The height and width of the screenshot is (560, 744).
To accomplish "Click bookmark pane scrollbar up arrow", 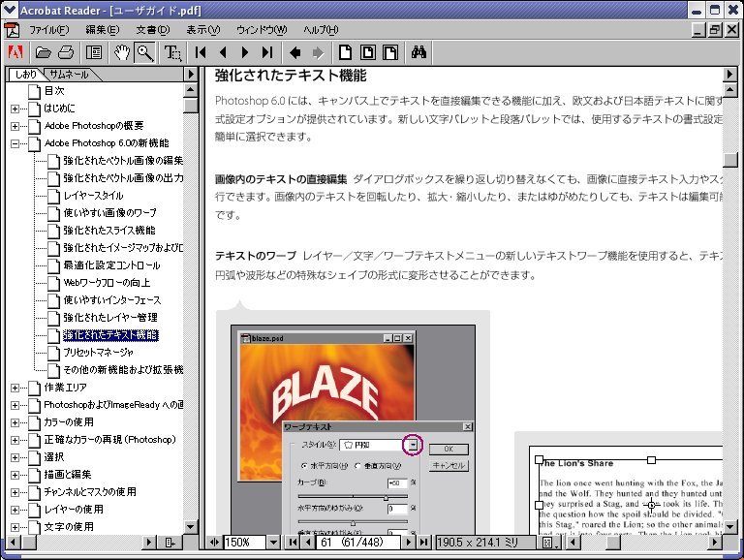I will (x=190, y=90).
